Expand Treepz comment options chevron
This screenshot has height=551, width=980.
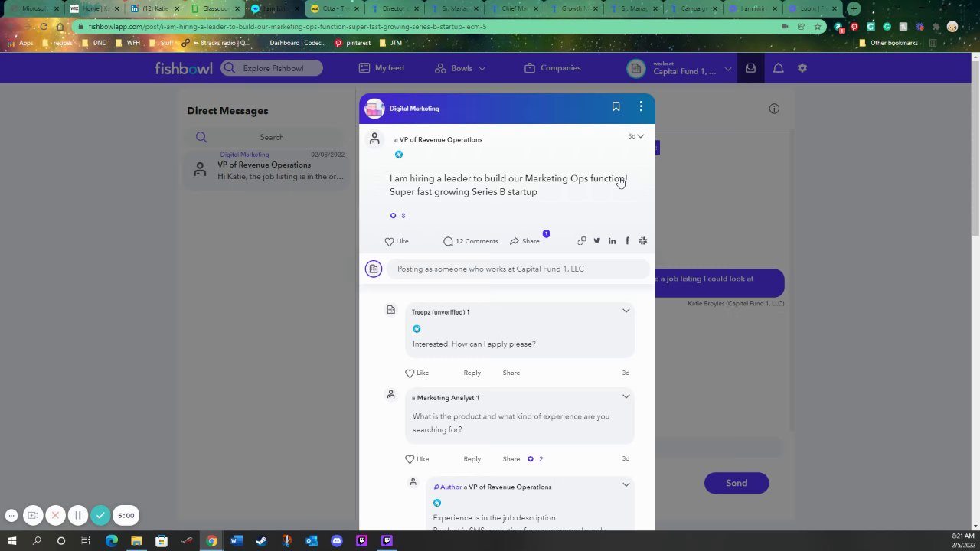[x=626, y=311]
